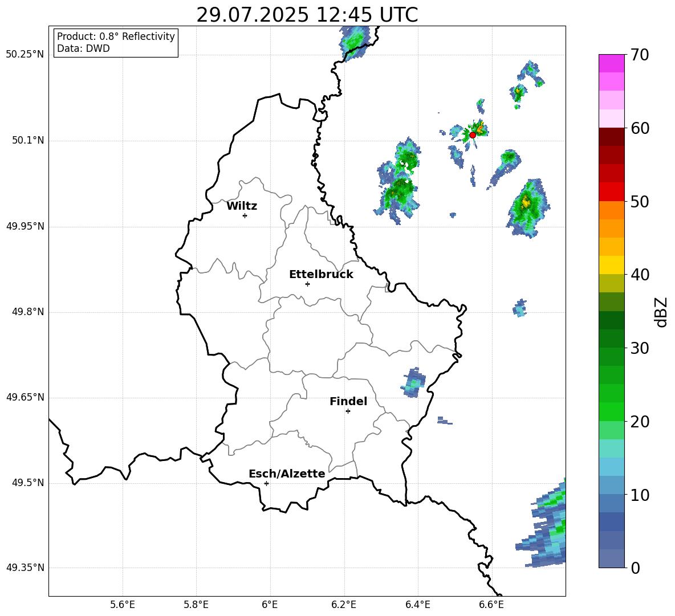Click the 49.95°N latitude label

tap(25, 226)
